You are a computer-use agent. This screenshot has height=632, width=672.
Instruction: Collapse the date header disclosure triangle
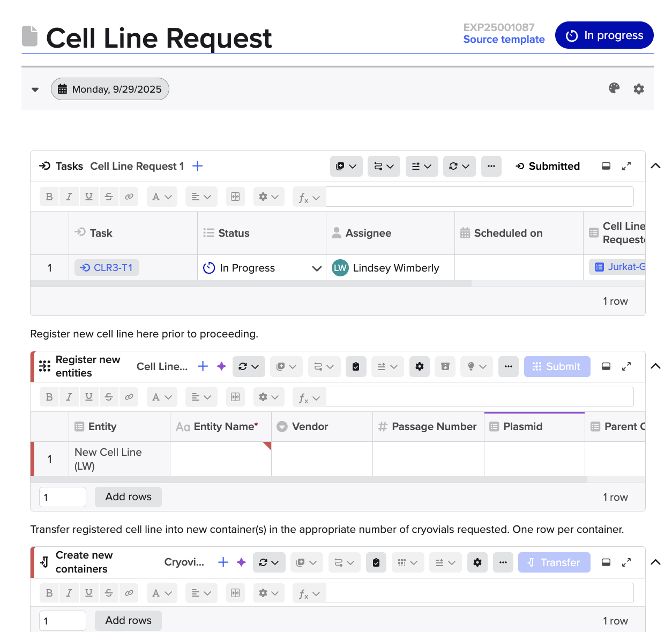point(35,89)
